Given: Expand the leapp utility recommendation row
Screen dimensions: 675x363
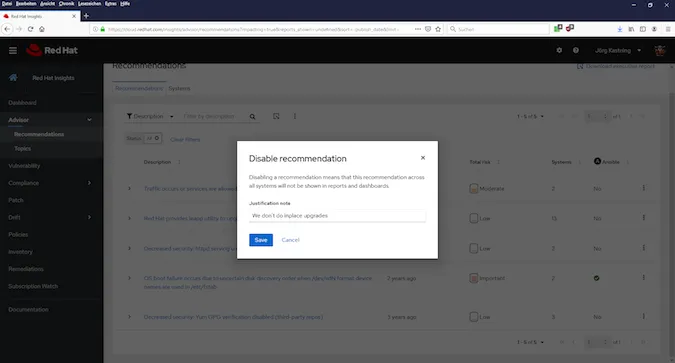Looking at the screenshot, I should 129,218.
